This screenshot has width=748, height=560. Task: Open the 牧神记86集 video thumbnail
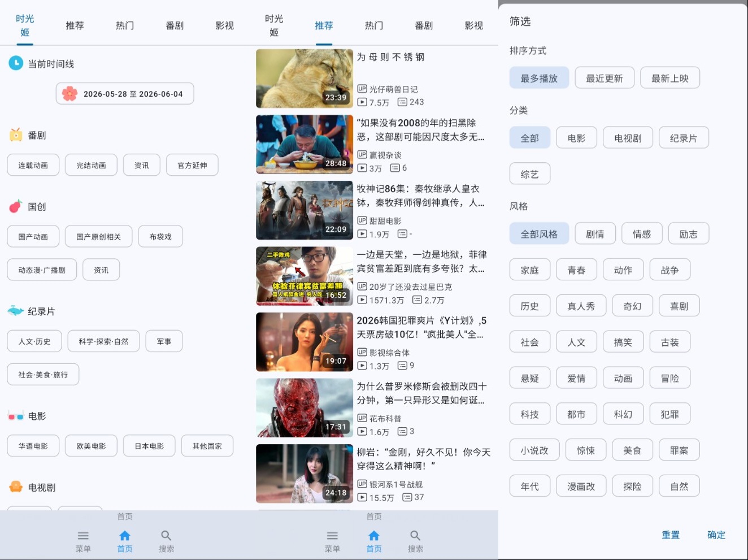tap(305, 210)
